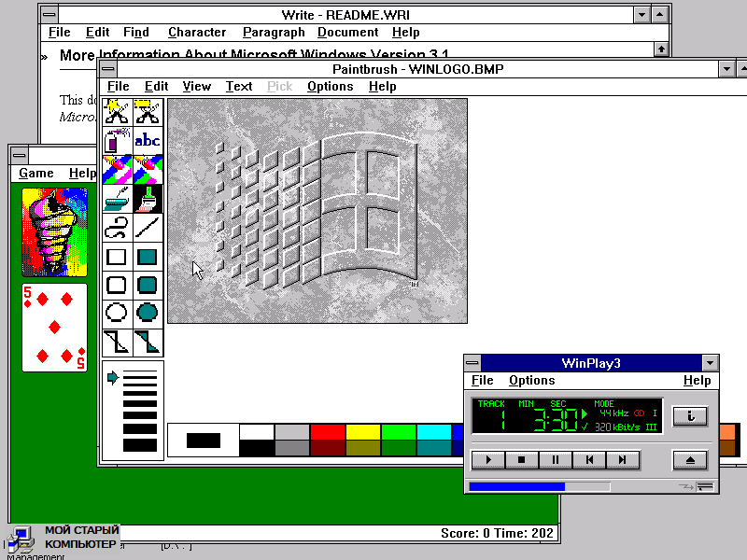Pick the straight Line tool

148,227
